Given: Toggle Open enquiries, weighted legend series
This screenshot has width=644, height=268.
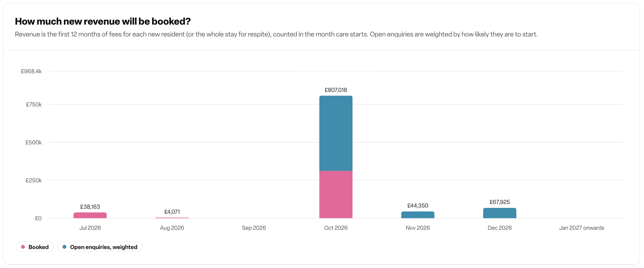Looking at the screenshot, I should (x=100, y=247).
